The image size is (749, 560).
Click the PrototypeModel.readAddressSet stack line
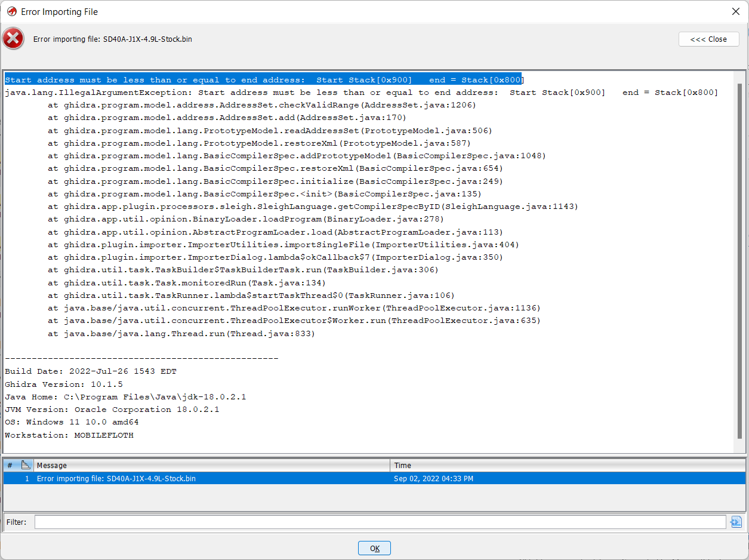270,130
